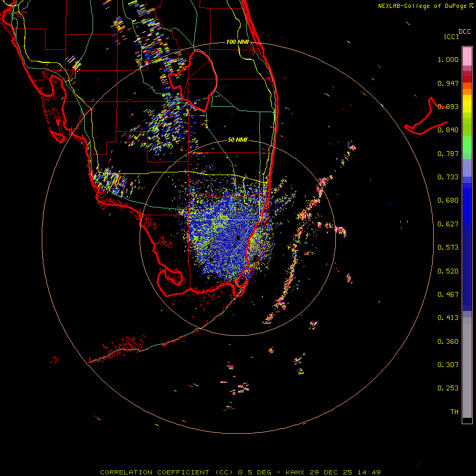Click the KAMX radar site center dot

[237, 237]
